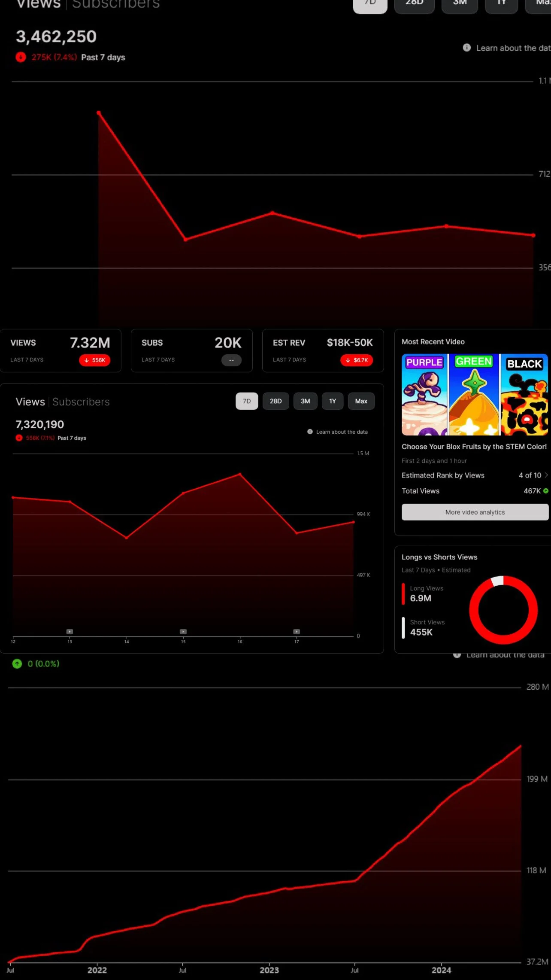Click the red color bar beside Long Views
Viewport: 551px width, 980px height.
pyautogui.click(x=403, y=594)
